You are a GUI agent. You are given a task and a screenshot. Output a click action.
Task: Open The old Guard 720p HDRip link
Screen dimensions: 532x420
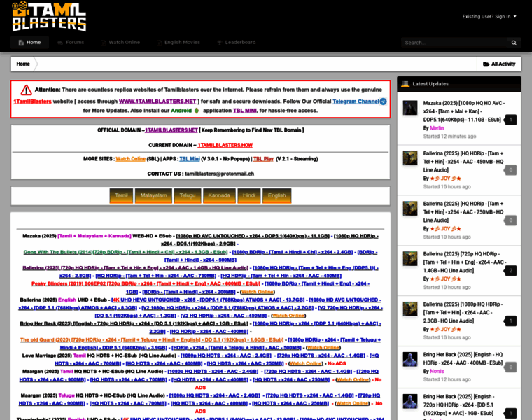tap(152, 339)
